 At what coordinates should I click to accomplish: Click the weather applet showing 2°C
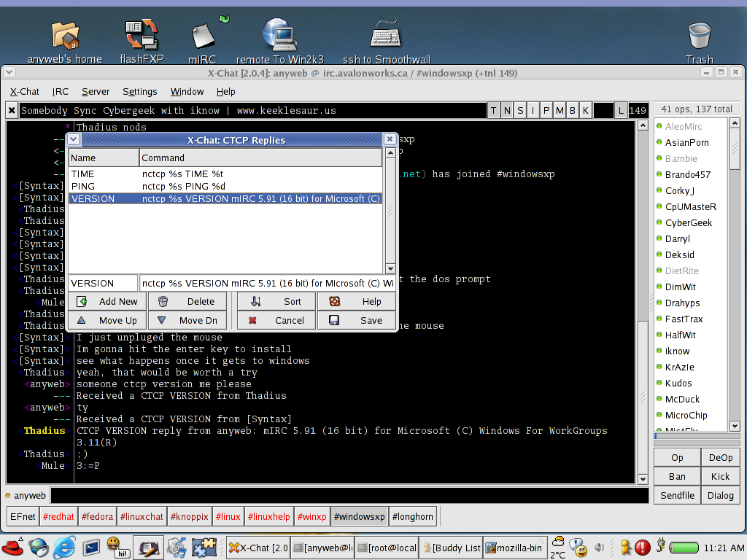558,548
